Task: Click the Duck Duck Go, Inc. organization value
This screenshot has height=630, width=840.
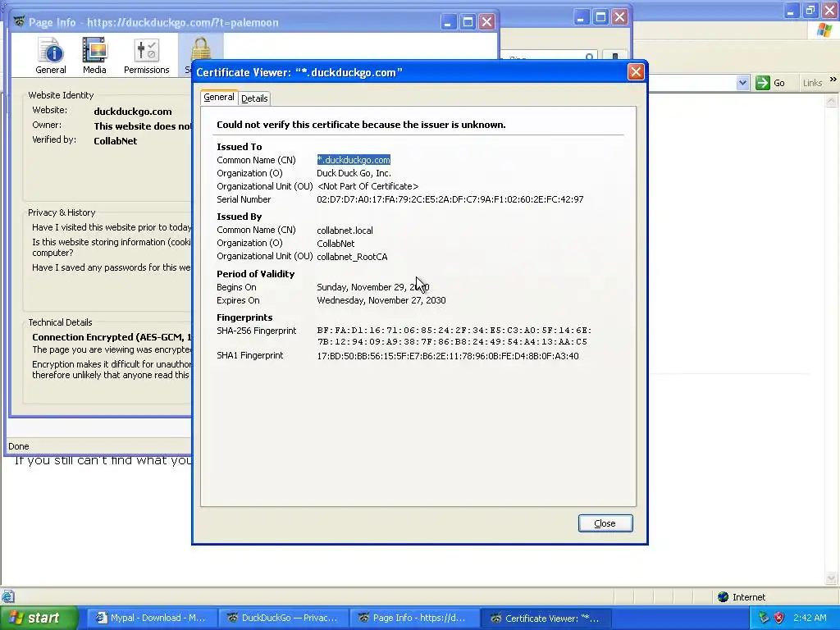Action: click(354, 173)
